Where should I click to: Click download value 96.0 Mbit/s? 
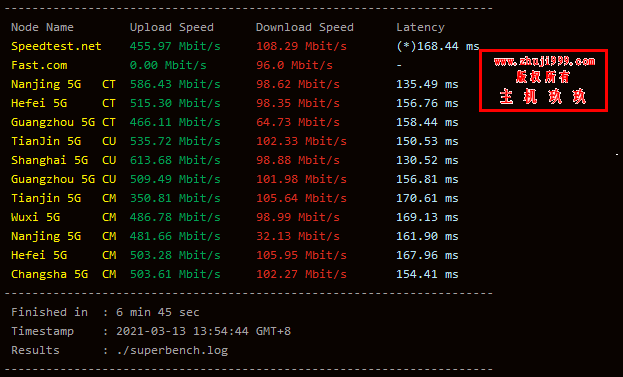point(294,65)
